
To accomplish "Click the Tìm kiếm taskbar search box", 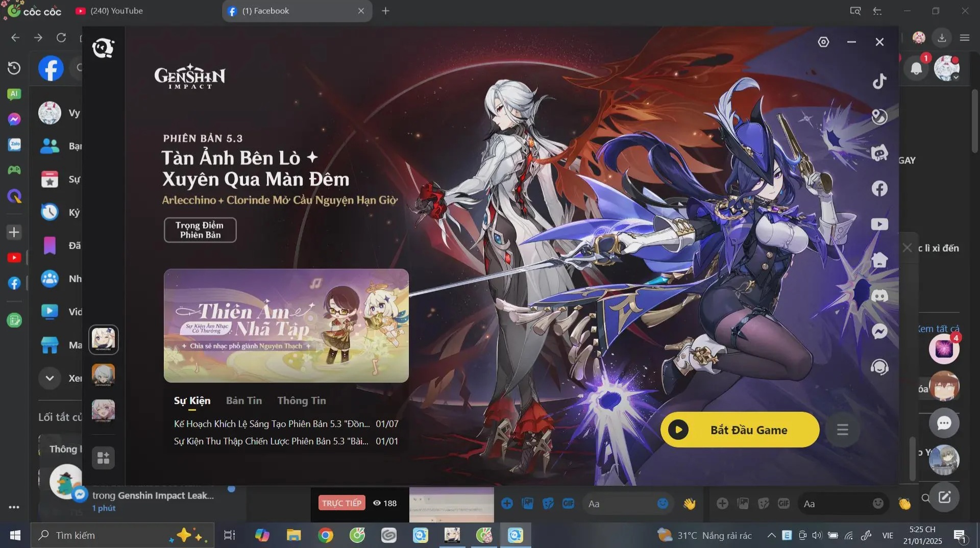I will click(x=122, y=535).
